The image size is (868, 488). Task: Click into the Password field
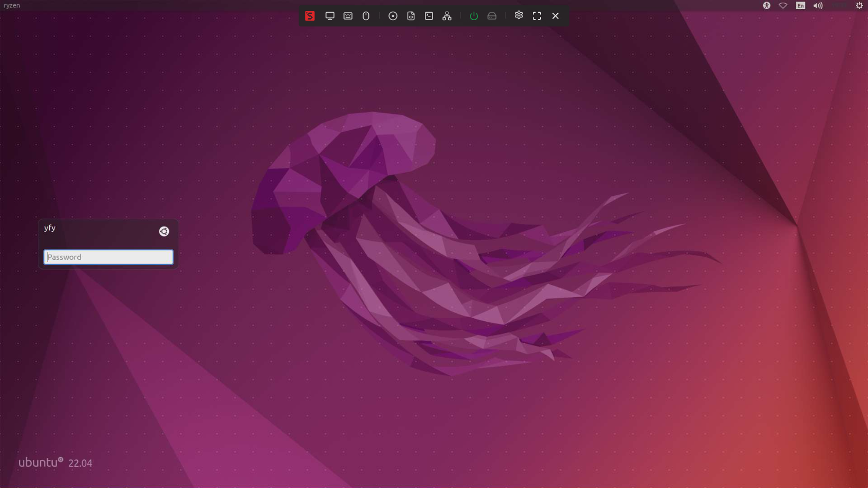pos(108,257)
